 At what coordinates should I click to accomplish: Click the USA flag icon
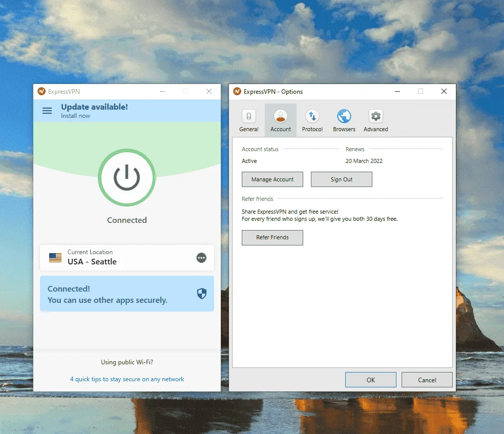(x=55, y=258)
